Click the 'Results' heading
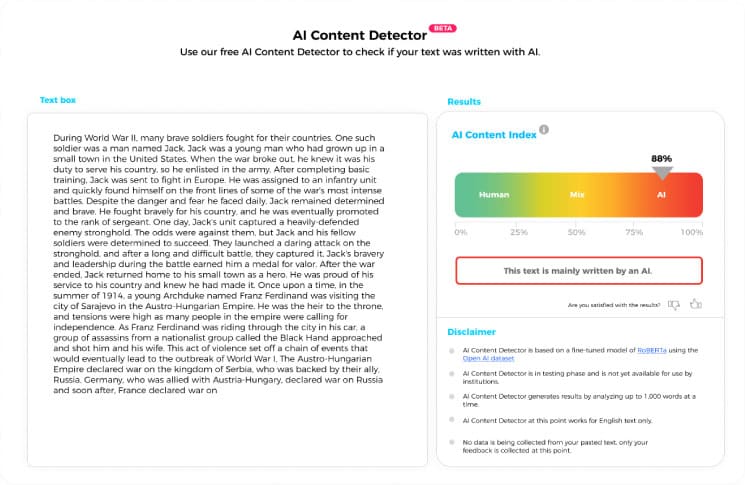 464,102
